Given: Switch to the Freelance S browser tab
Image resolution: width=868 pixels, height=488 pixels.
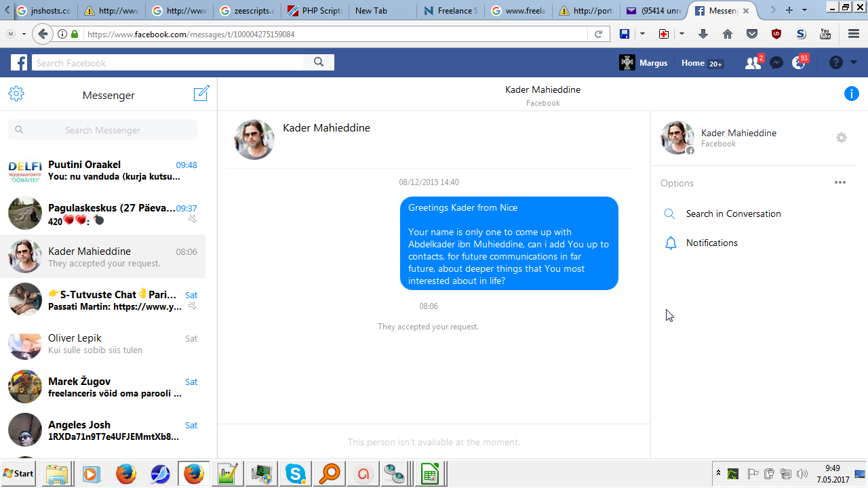Looking at the screenshot, I should coord(450,10).
